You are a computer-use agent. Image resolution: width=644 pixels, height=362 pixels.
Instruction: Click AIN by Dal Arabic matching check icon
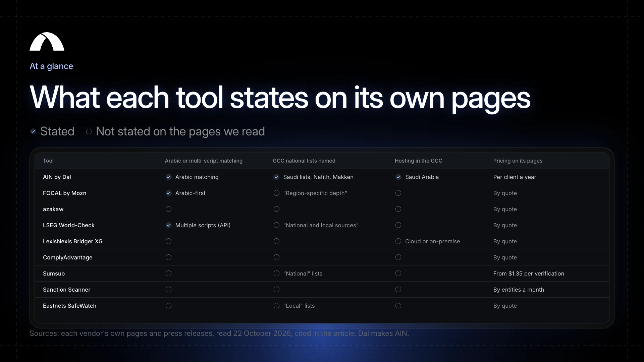169,177
